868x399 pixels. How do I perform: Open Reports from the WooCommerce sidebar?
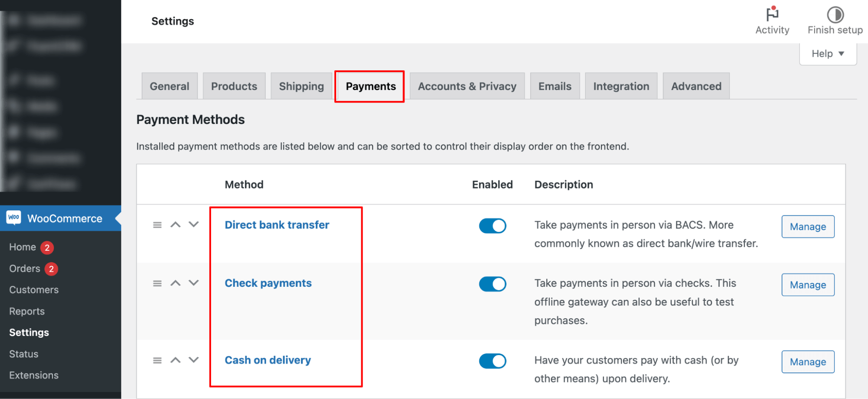point(26,311)
